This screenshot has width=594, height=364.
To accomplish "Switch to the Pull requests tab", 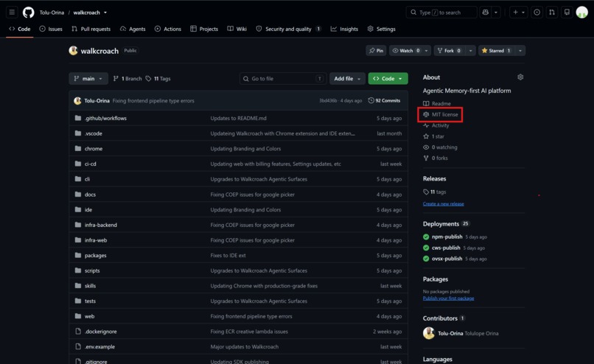I will click(91, 29).
